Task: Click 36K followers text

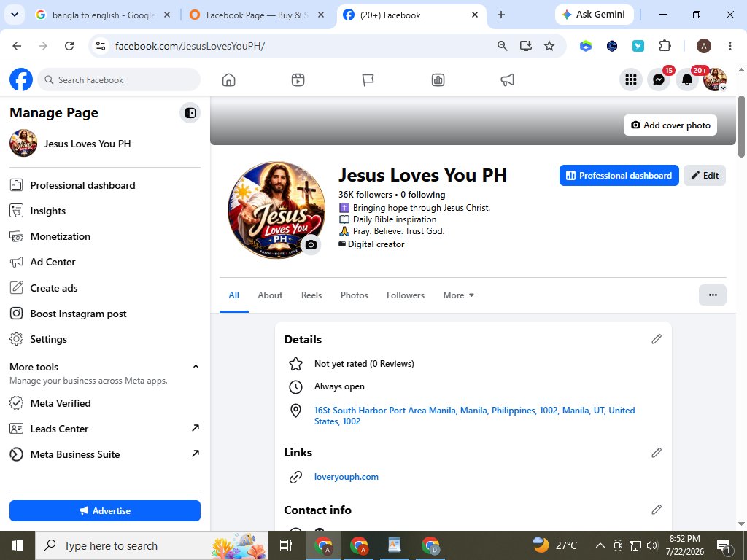Action: tap(365, 194)
